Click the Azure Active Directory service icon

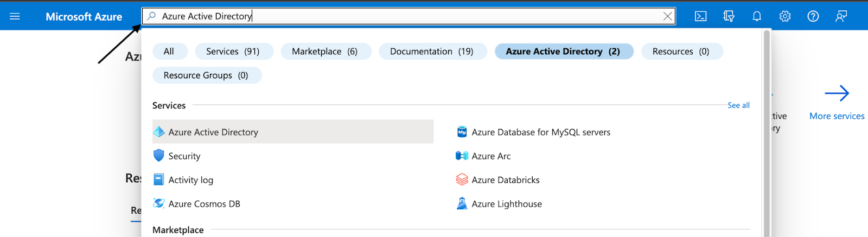click(159, 132)
